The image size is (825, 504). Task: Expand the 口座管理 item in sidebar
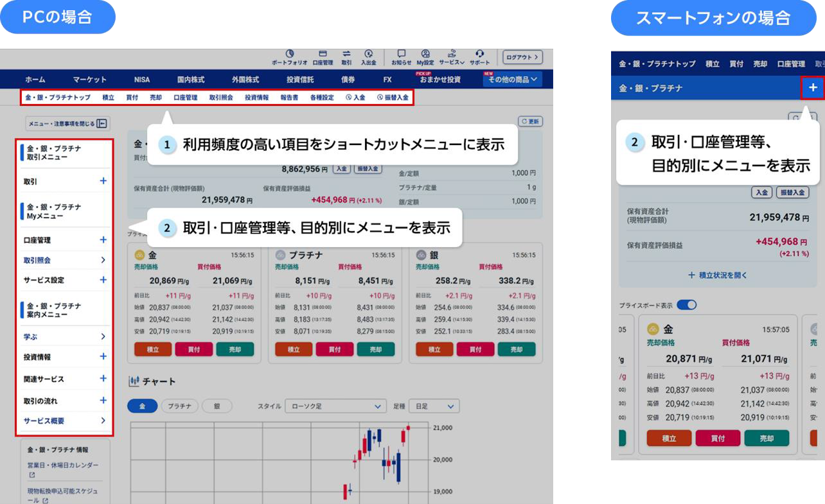click(x=103, y=240)
